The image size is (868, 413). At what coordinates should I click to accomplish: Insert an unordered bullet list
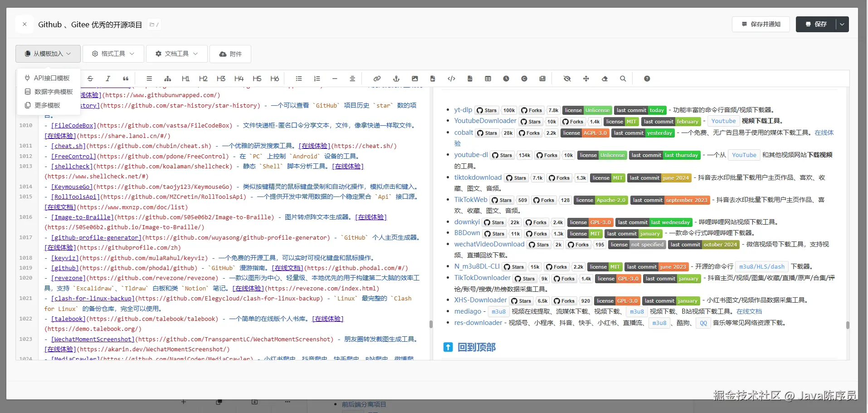(298, 79)
